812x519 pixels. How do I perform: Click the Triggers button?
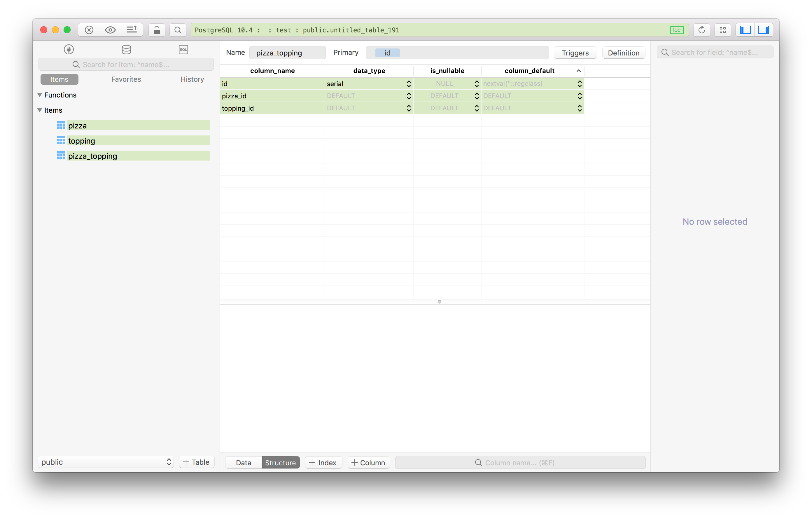click(x=575, y=53)
